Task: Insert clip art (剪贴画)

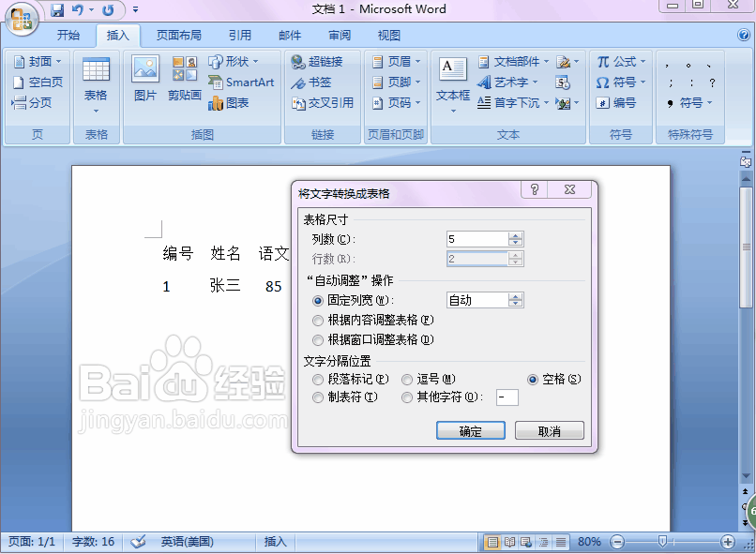Action: [x=185, y=79]
